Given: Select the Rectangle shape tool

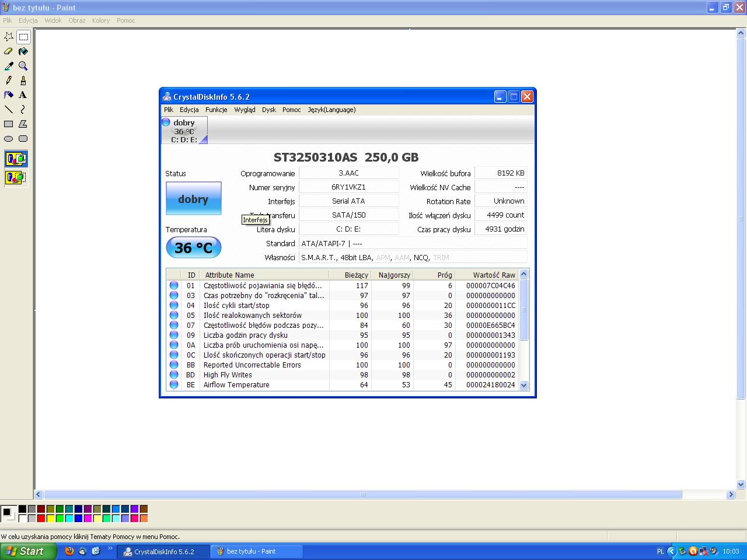Looking at the screenshot, I should [9, 124].
